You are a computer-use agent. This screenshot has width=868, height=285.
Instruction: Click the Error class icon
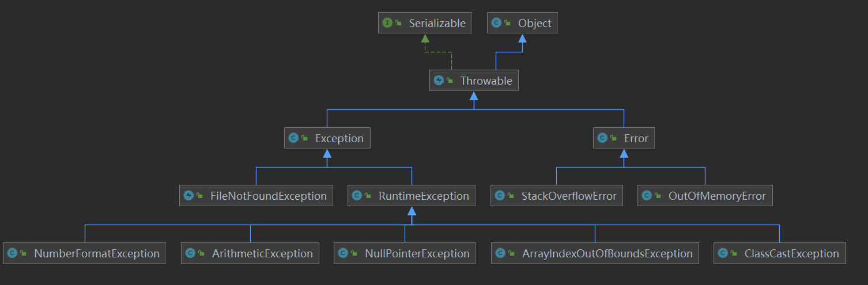602,138
